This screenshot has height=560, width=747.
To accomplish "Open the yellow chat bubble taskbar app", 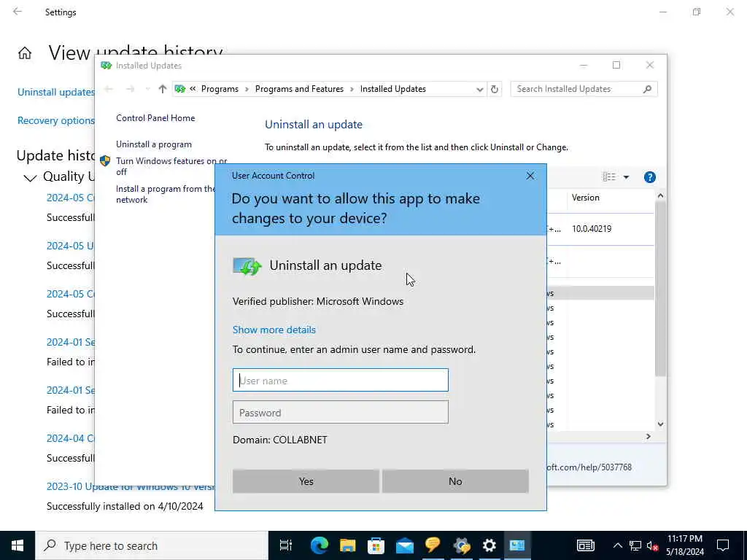I will (x=433, y=545).
